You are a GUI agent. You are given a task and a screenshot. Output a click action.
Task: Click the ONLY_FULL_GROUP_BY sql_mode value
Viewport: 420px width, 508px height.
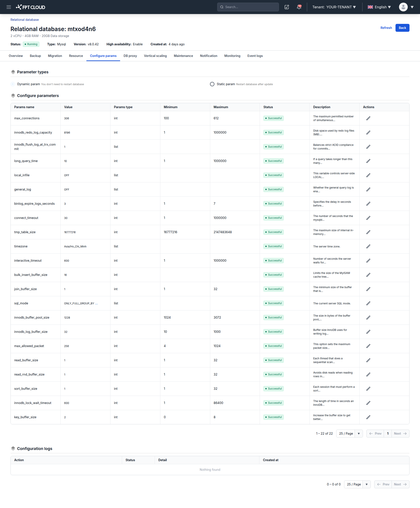[x=81, y=303]
